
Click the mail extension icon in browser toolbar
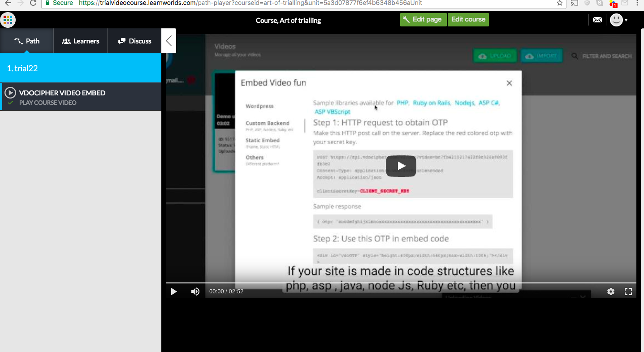[625, 3]
